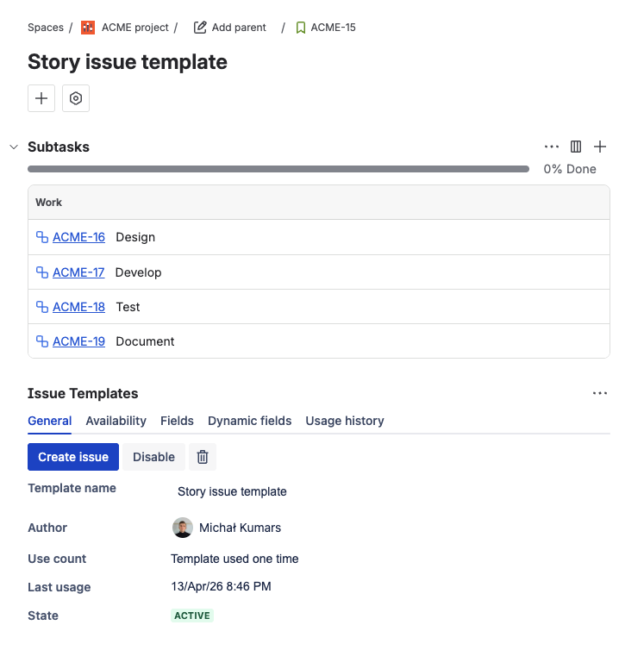Click the Template used one time text

coord(234,559)
